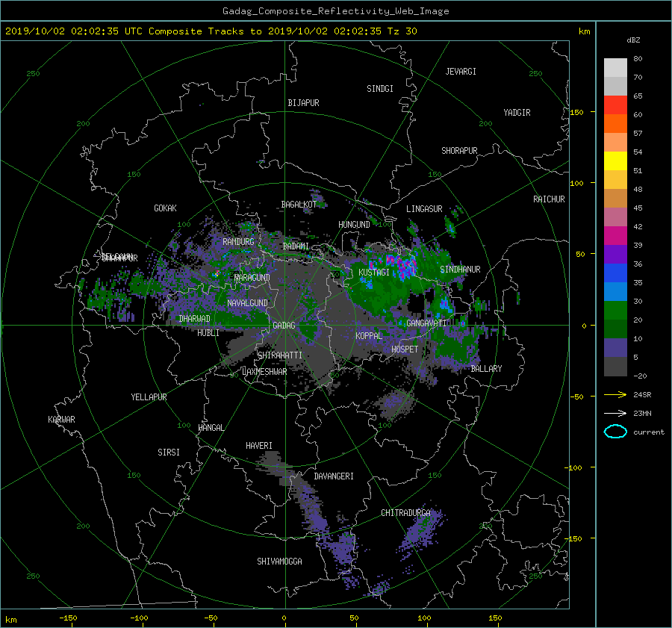Click the YADGIR city label

pos(517,112)
